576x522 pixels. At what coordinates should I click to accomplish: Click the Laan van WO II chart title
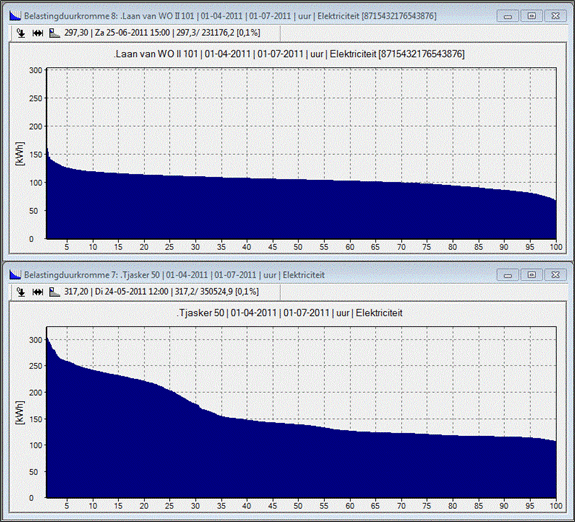click(x=289, y=54)
